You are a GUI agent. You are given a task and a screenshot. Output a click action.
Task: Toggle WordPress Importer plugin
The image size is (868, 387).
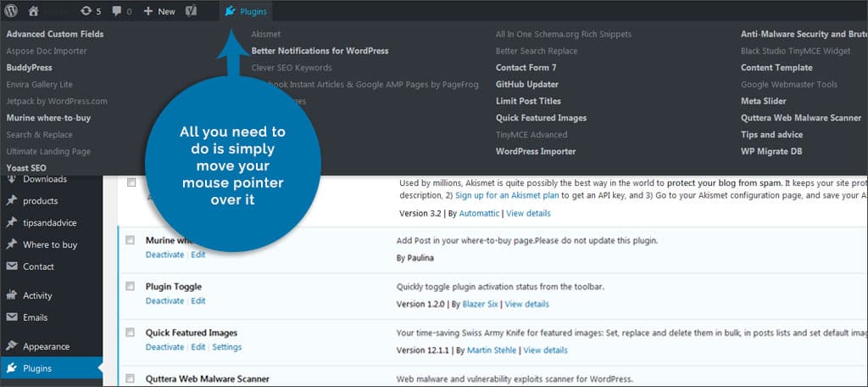[536, 151]
